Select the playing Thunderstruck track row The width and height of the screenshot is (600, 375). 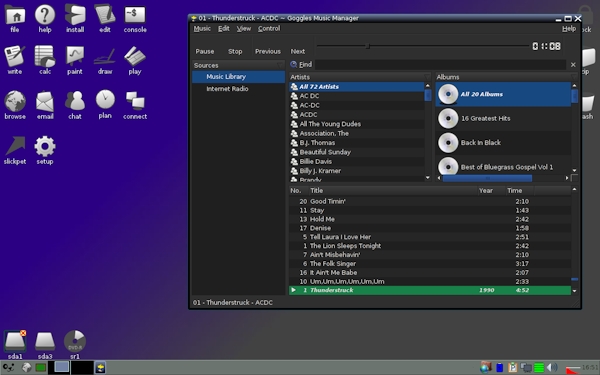coord(430,290)
